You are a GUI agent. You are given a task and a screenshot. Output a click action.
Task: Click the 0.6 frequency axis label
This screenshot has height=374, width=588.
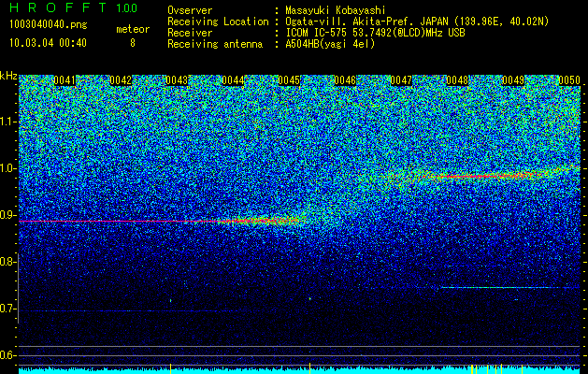tap(7, 355)
